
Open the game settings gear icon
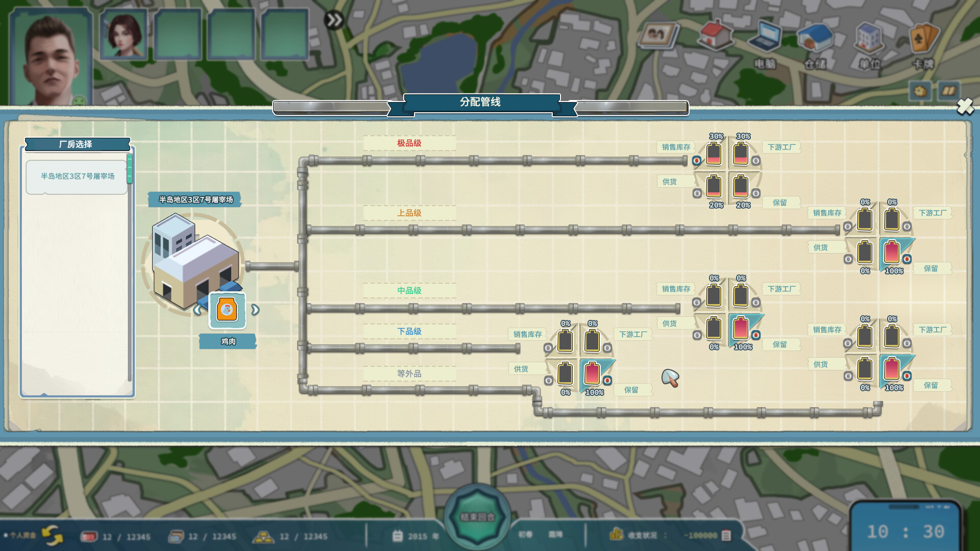click(919, 91)
